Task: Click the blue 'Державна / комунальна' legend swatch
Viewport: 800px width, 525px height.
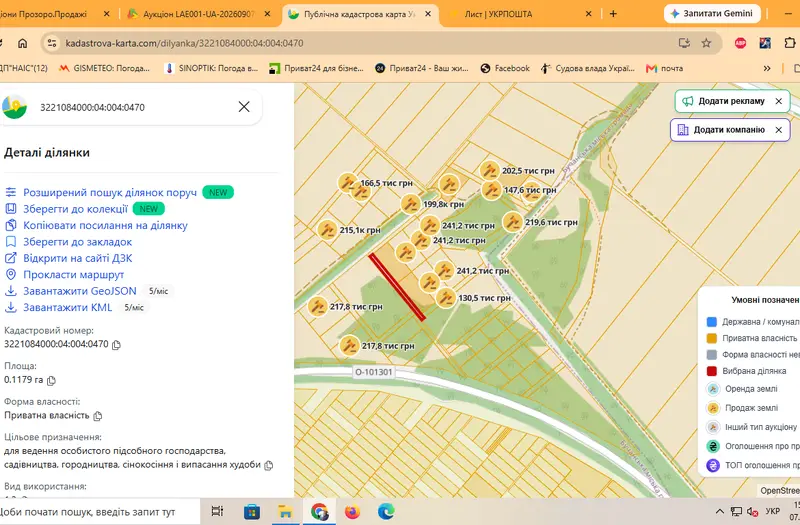Action: tap(712, 321)
